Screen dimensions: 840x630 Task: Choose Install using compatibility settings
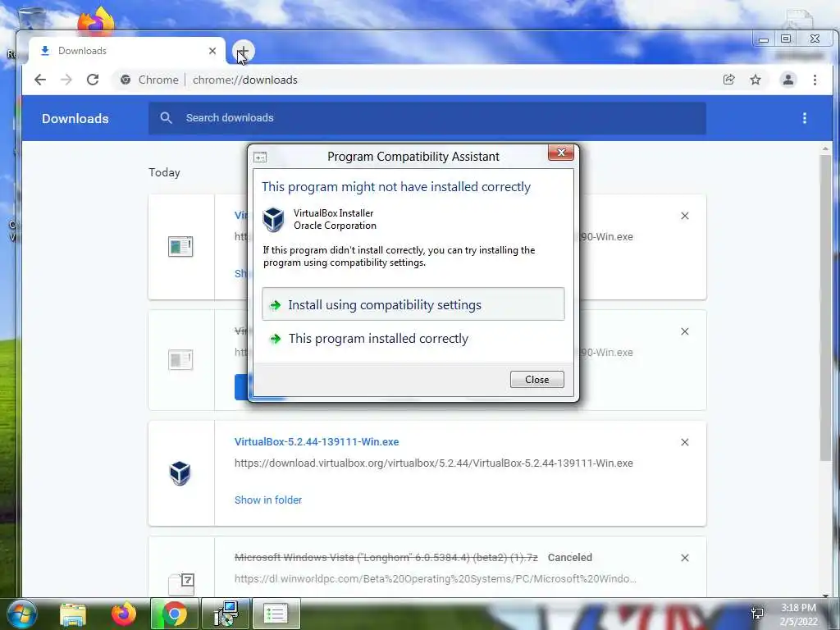coord(413,304)
